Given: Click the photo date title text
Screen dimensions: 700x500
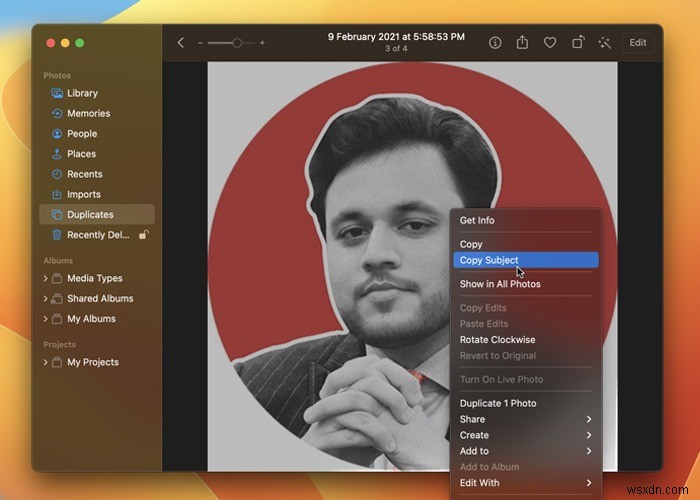Looking at the screenshot, I should tap(396, 37).
